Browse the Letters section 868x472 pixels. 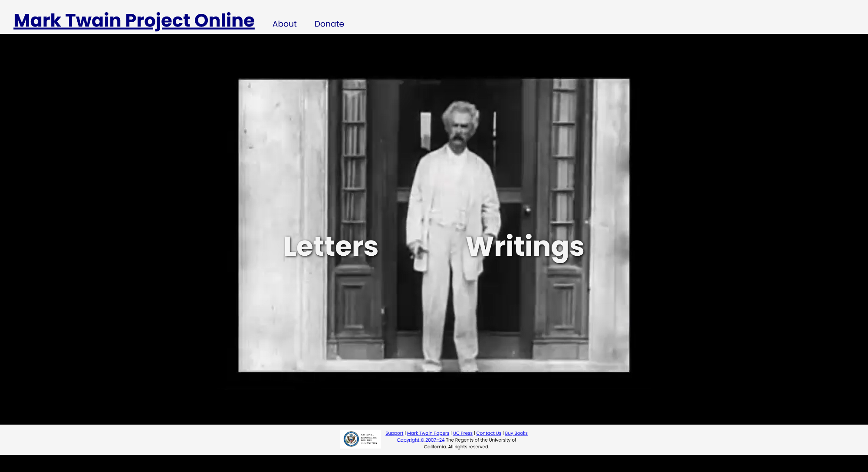point(331,246)
